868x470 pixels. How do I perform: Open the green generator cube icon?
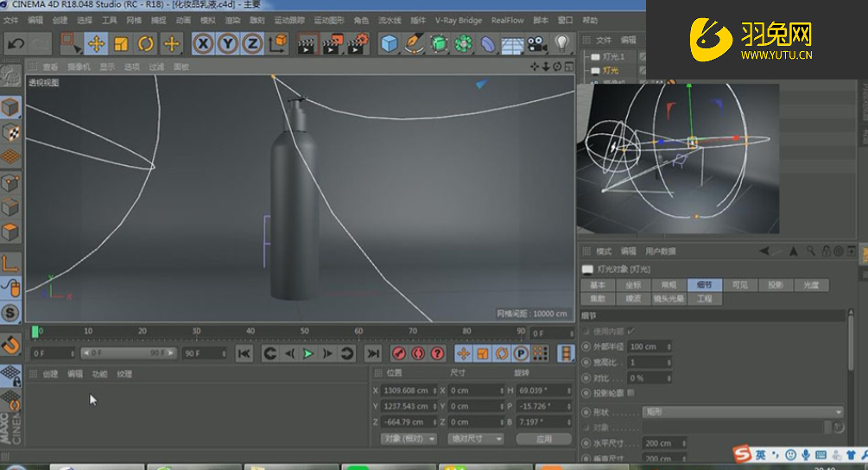[x=439, y=44]
